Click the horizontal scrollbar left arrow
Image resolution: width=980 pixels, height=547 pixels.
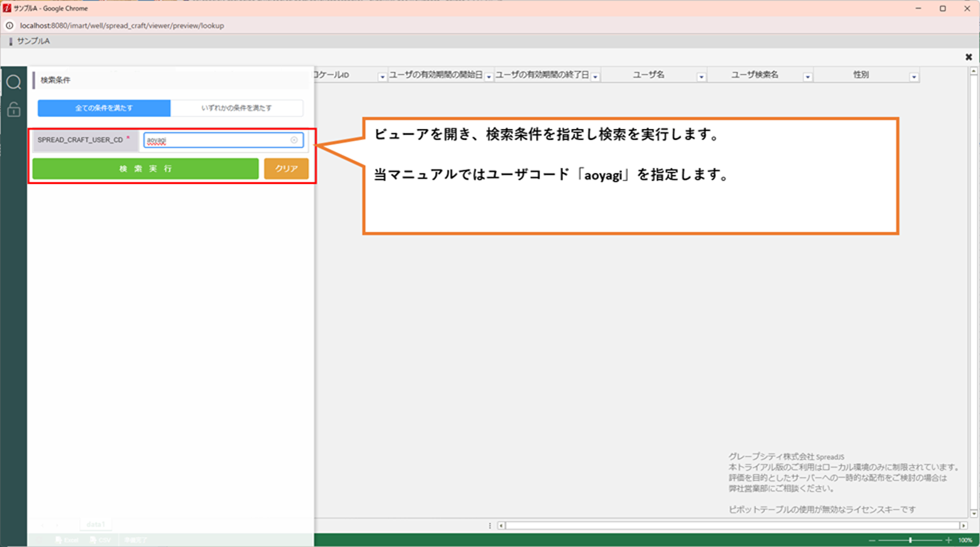[x=501, y=525]
